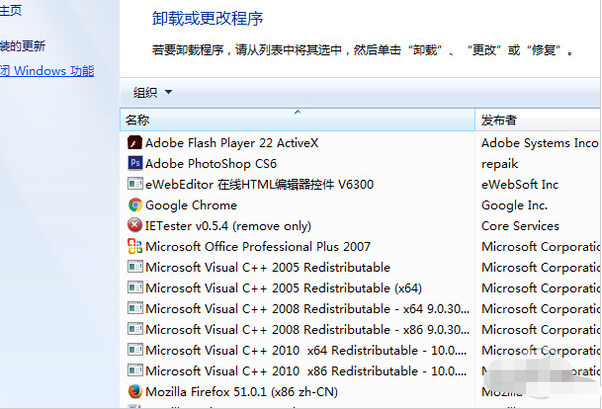Select Visual C++ 2010 x86 Redistributable entry
The width and height of the screenshot is (602, 409).
click(x=306, y=371)
